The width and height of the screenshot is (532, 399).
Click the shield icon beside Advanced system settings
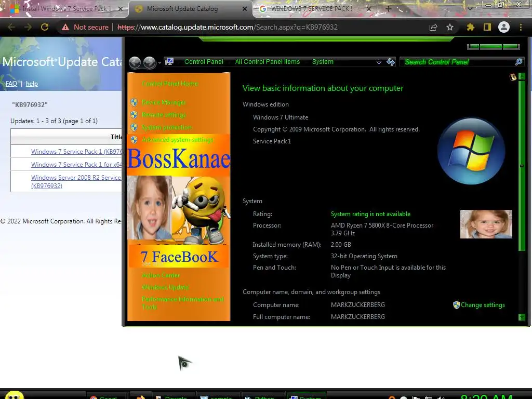point(134,139)
